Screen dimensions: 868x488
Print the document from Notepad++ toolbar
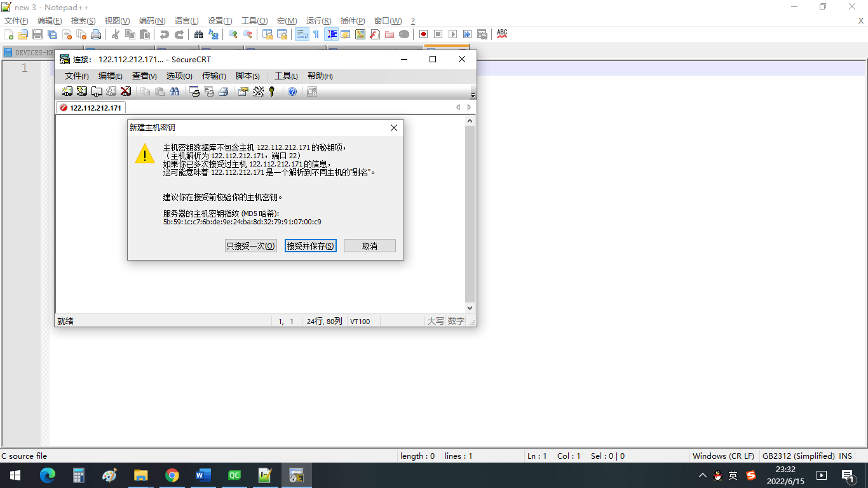(96, 34)
